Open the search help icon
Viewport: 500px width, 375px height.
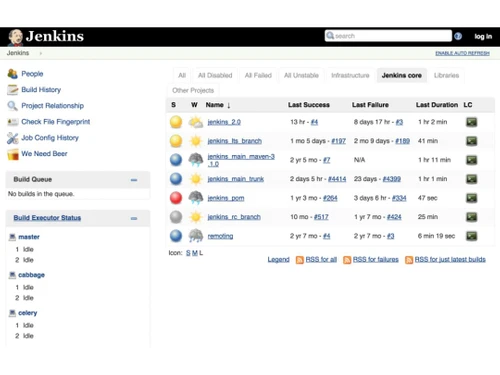(458, 36)
